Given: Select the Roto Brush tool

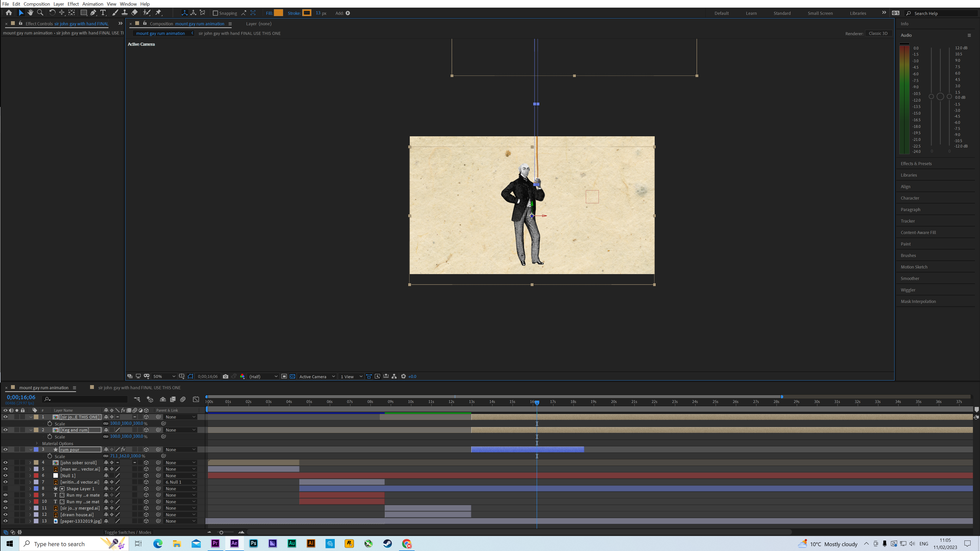Looking at the screenshot, I should point(147,13).
